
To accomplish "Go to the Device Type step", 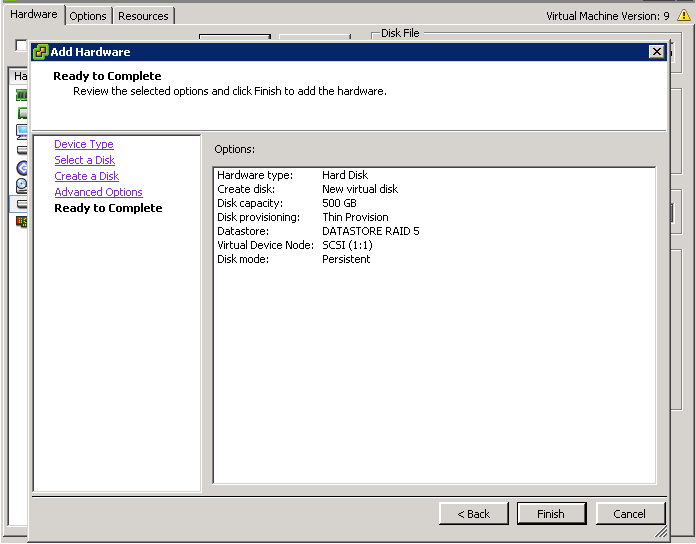I will click(x=84, y=144).
